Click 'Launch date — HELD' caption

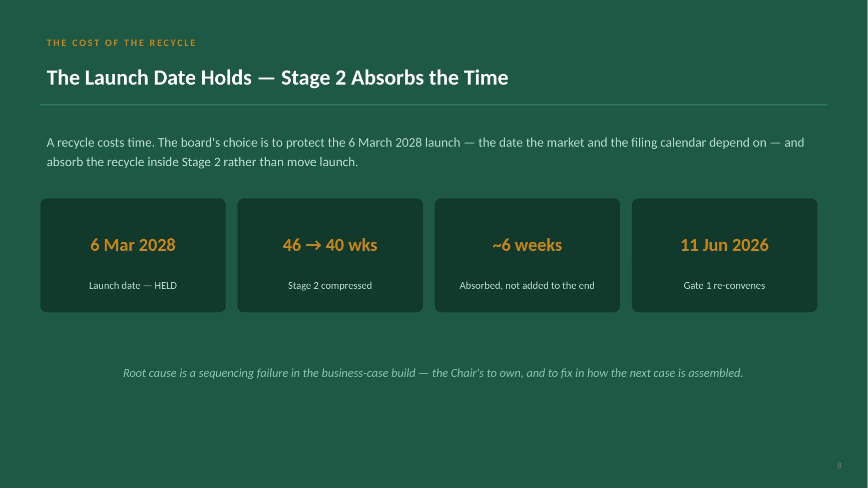pyautogui.click(x=133, y=285)
